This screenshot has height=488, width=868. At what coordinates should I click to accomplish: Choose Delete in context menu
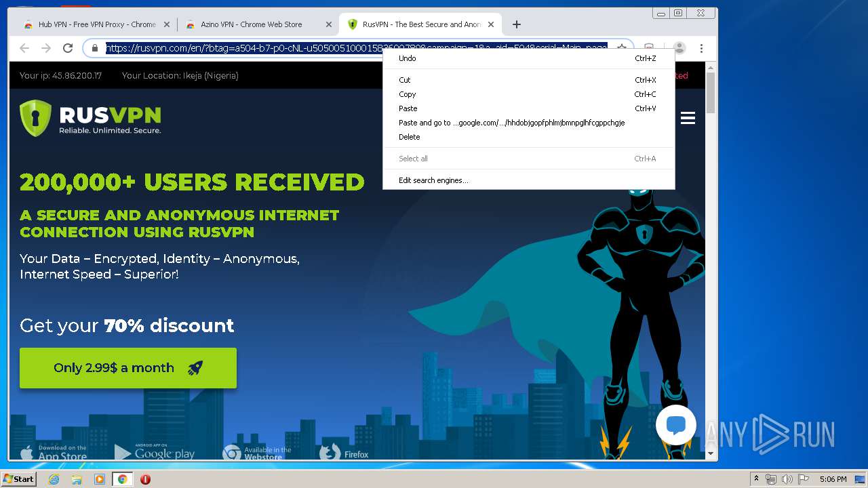click(x=528, y=137)
